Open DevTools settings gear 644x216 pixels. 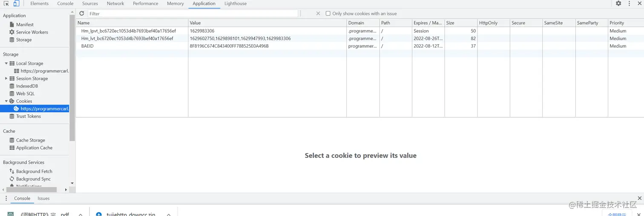pyautogui.click(x=618, y=3)
